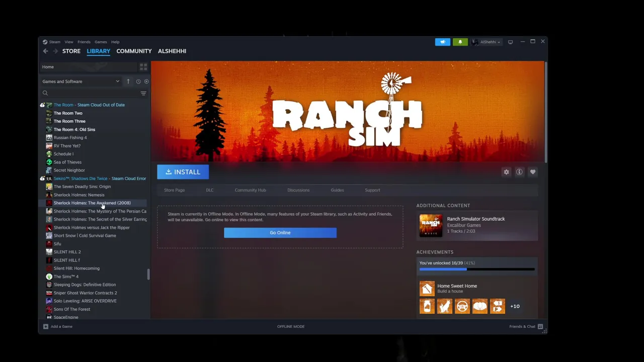644x362 pixels.
Task: Open the green notifications bell
Action: 460,42
